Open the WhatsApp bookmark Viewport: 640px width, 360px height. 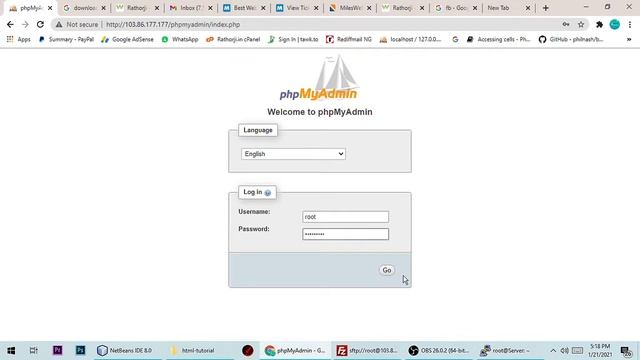coord(180,39)
